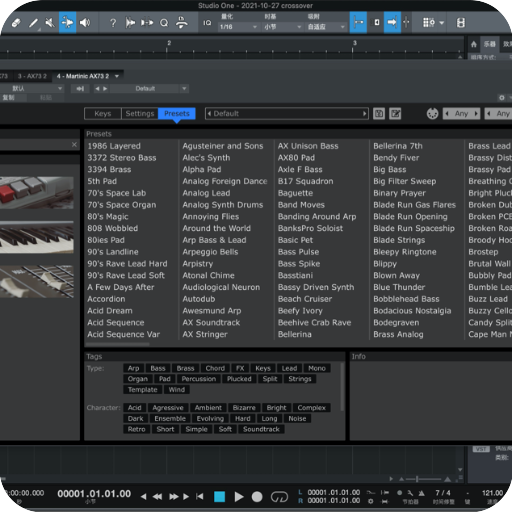
Task: Click the Stop transport button
Action: click(x=219, y=497)
